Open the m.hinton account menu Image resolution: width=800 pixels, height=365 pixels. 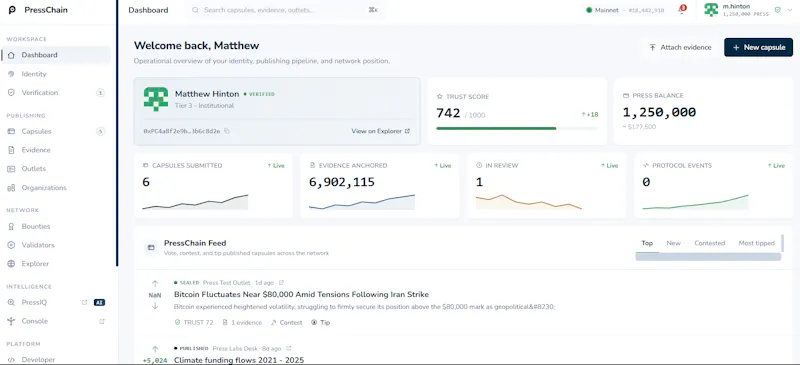(x=742, y=10)
